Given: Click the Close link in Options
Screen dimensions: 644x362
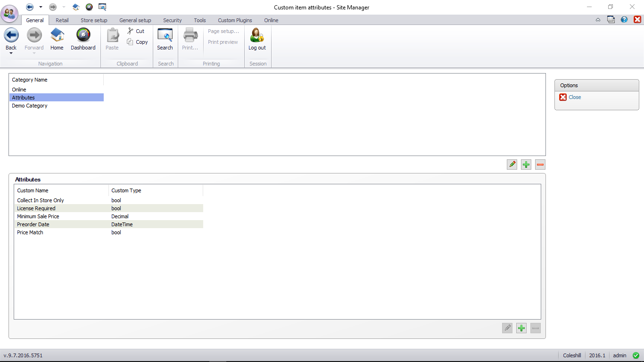Looking at the screenshot, I should pos(575,97).
